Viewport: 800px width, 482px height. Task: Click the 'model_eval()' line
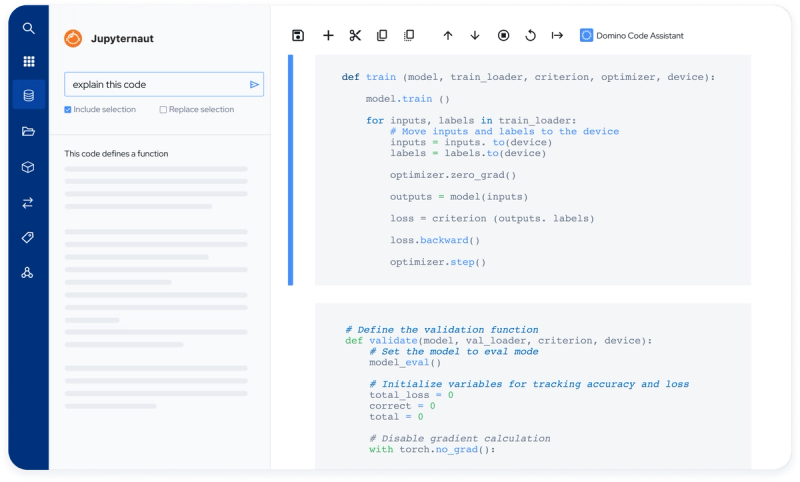click(x=405, y=363)
